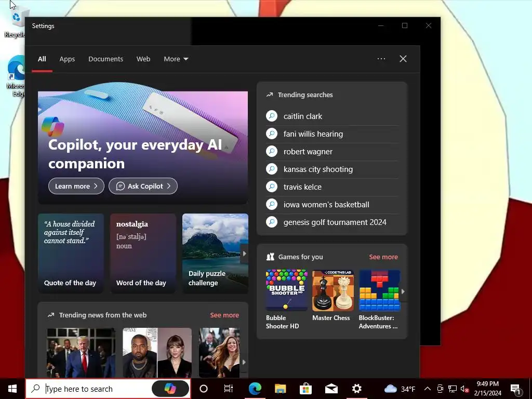Open Cortana circle icon on taskbar

tap(204, 389)
